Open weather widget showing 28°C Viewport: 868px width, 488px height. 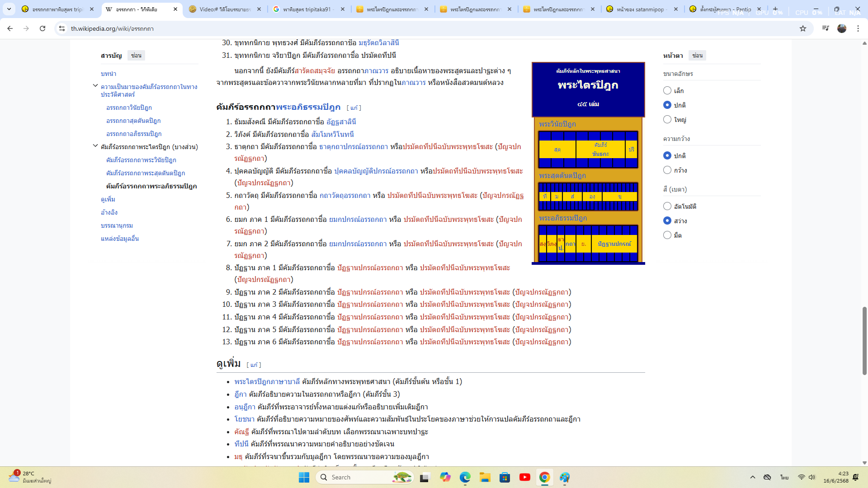point(30,477)
